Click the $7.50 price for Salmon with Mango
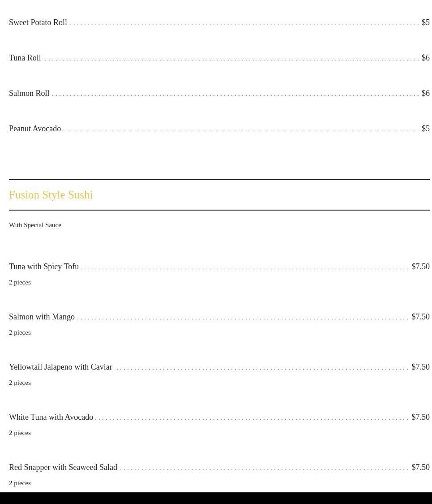Viewport: 432px width, 504px height. coord(420,317)
